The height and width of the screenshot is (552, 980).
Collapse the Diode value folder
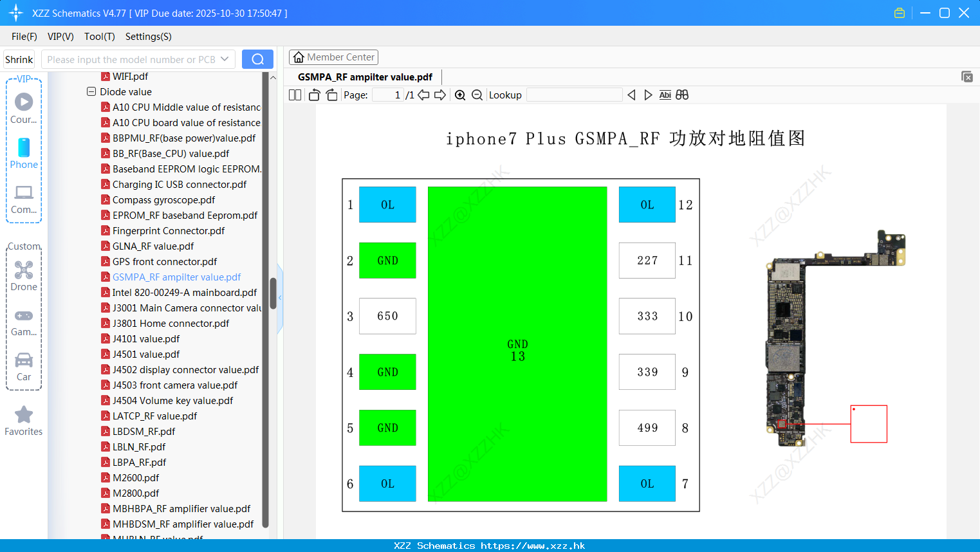pyautogui.click(x=91, y=91)
